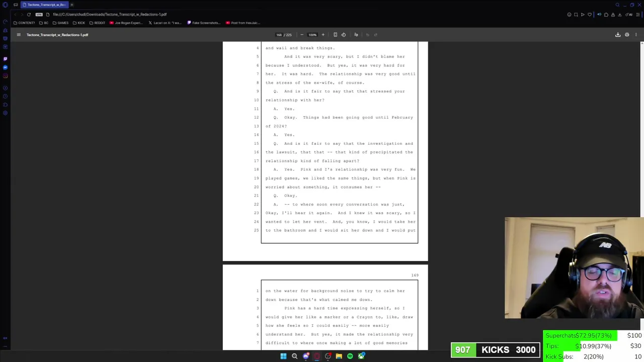This screenshot has width=644, height=362.
Task: Click the KICKS 3000 counter overlay
Action: (496, 349)
